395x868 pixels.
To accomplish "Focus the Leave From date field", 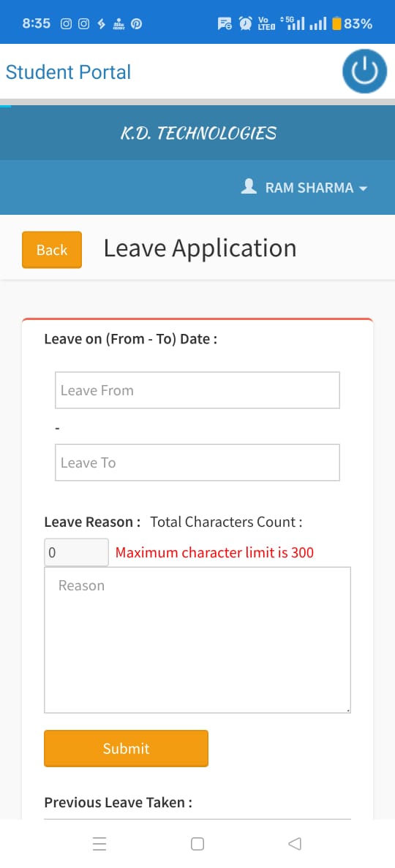I will pyautogui.click(x=197, y=390).
